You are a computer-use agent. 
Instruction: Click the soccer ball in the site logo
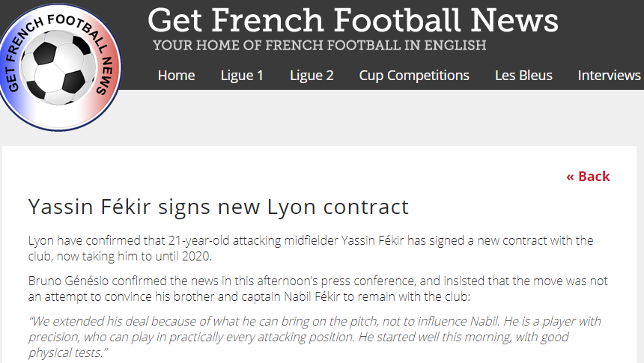click(x=57, y=67)
